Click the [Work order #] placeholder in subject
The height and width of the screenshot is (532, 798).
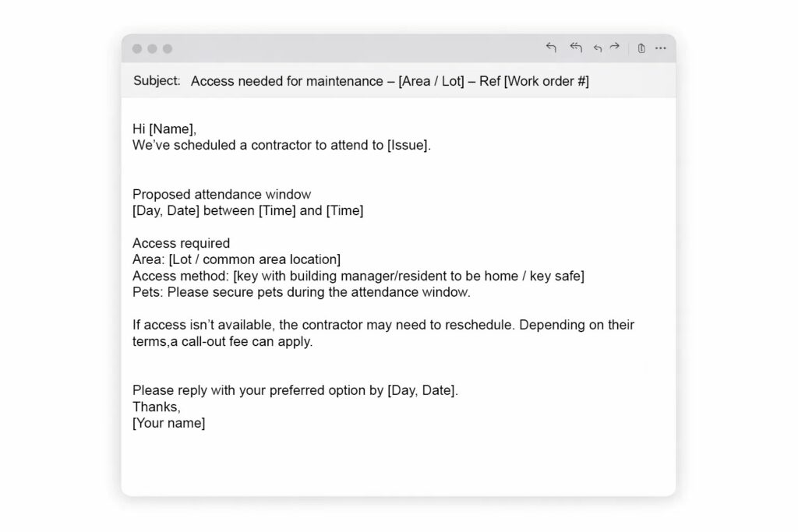[546, 81]
